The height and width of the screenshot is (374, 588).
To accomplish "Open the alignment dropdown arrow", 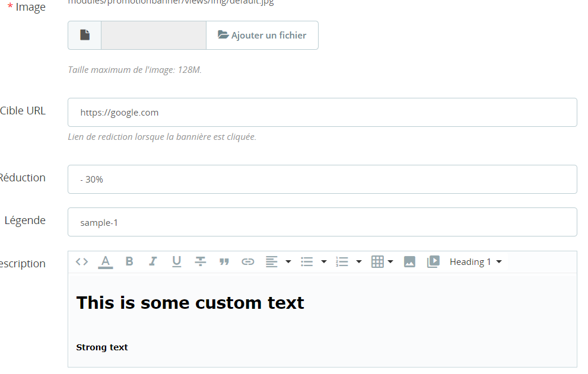I will pos(288,261).
